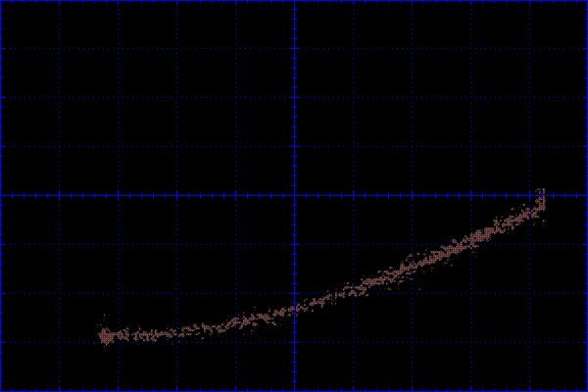Click the left end of the horizontal center axis
The image size is (588, 392).
[2, 195]
